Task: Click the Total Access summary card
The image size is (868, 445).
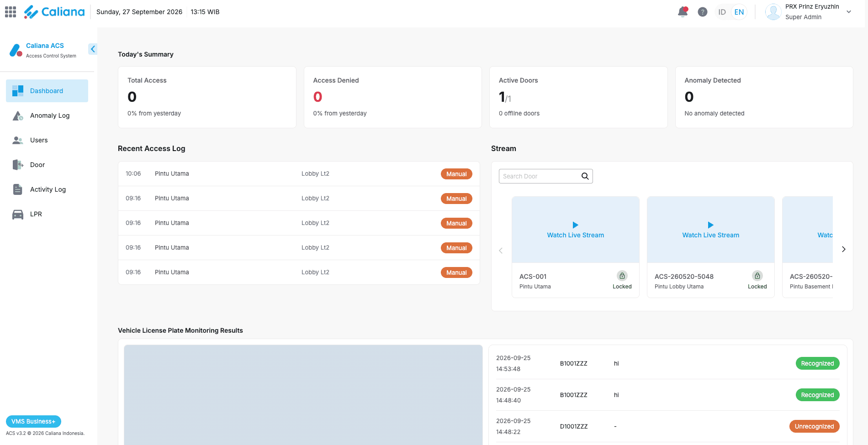Action: pos(207,97)
